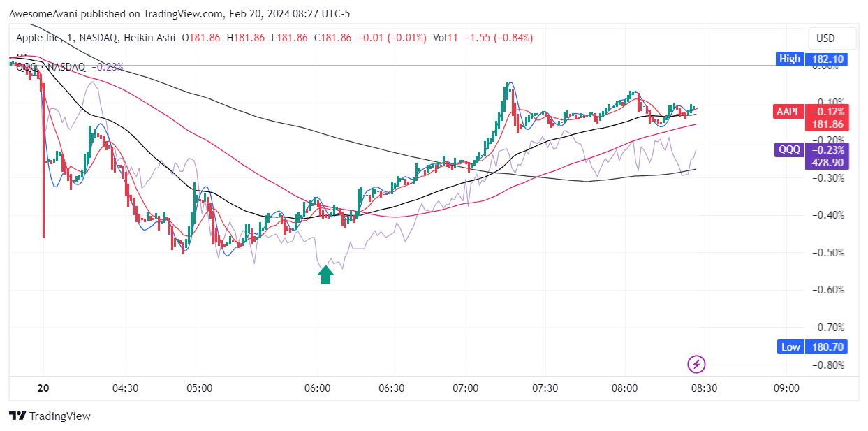The height and width of the screenshot is (431, 868).
Task: Click the Vol11 indicator value in the legend
Action: click(446, 38)
